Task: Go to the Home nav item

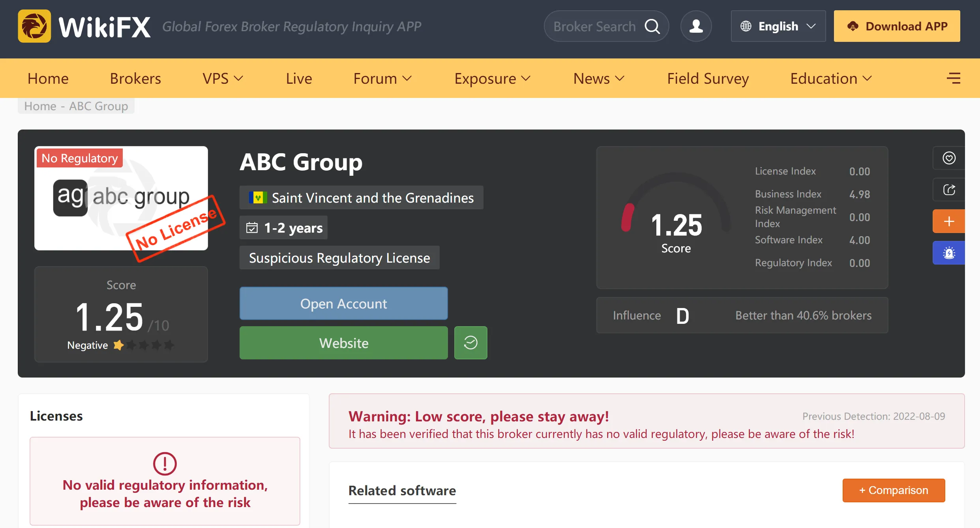Action: pyautogui.click(x=48, y=78)
